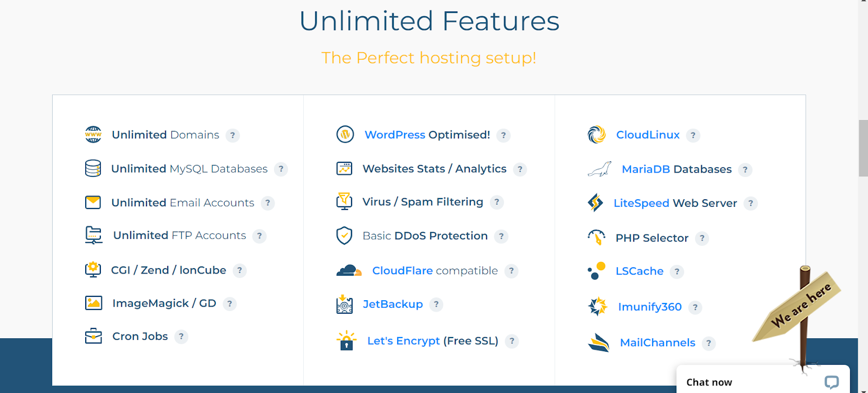Select The Perfect hosting setup! subtitle
This screenshot has width=868, height=393.
429,58
